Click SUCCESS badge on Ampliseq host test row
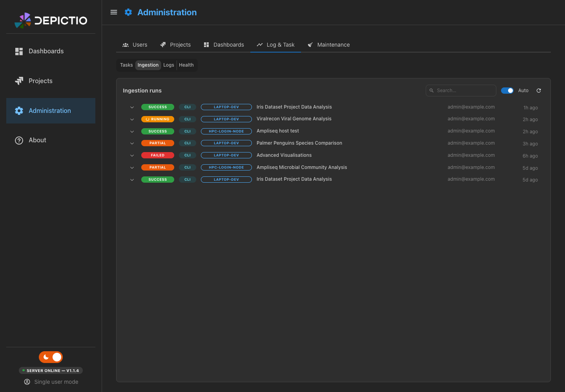The image size is (565, 392). tap(158, 131)
